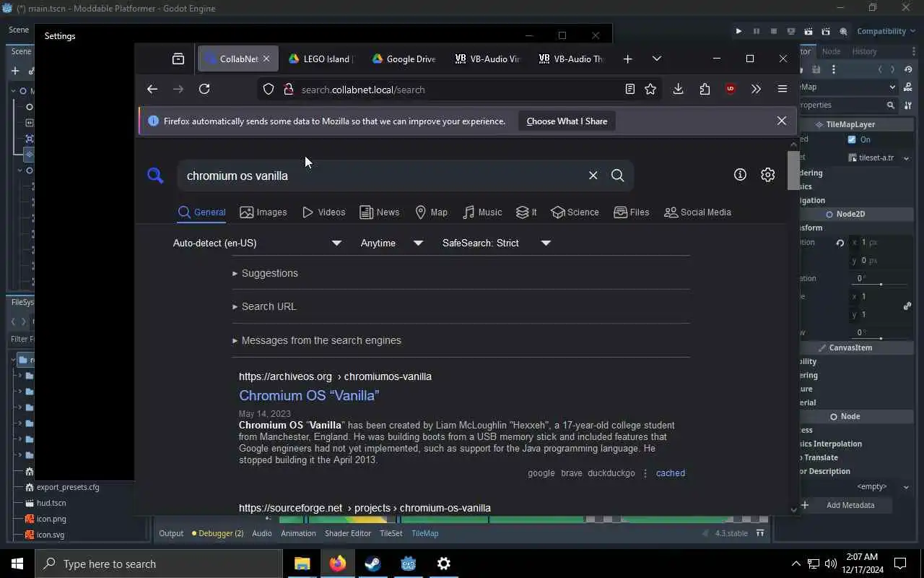Open Godot from taskbar

pos(409,564)
